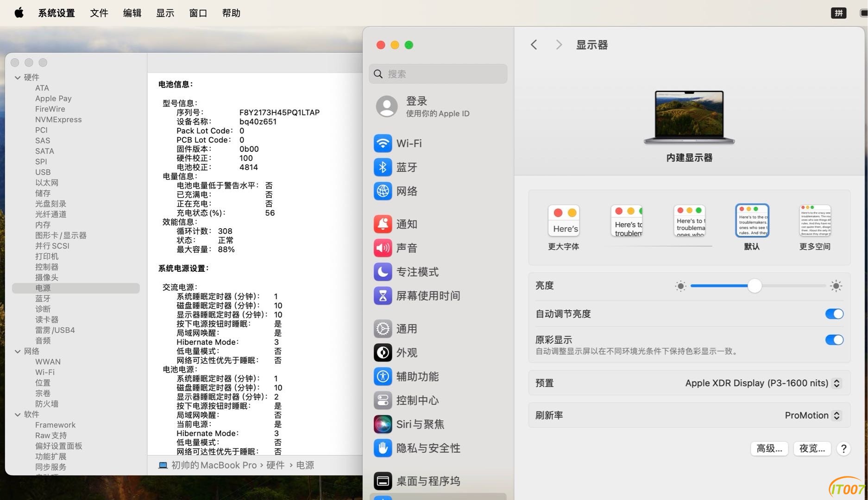
Task: Collapse the 网络 tree section
Action: point(18,351)
